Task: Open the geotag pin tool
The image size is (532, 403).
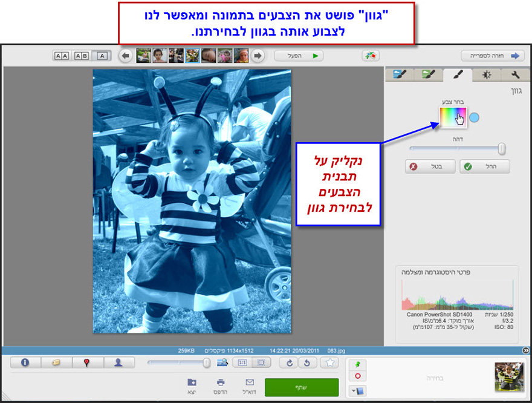Action: (x=87, y=362)
